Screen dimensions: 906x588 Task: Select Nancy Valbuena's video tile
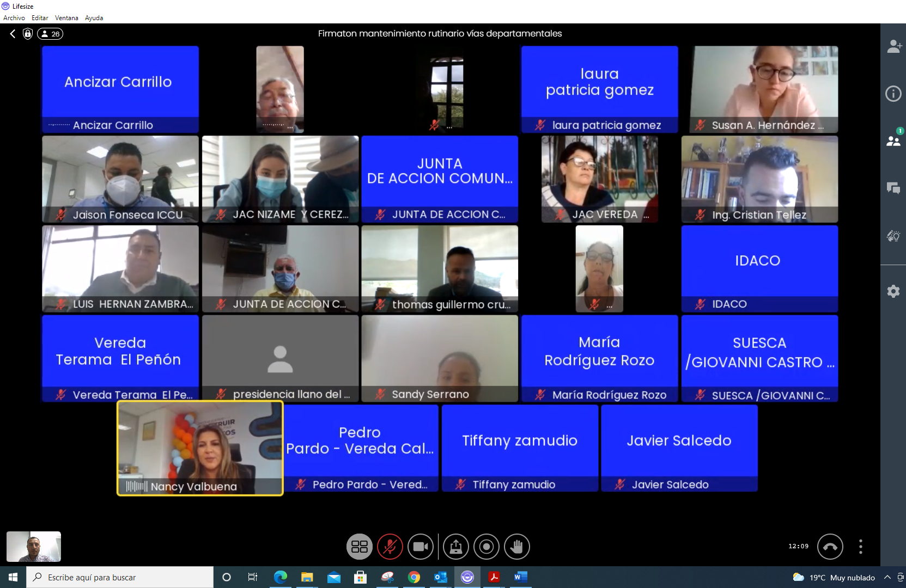pyautogui.click(x=200, y=448)
